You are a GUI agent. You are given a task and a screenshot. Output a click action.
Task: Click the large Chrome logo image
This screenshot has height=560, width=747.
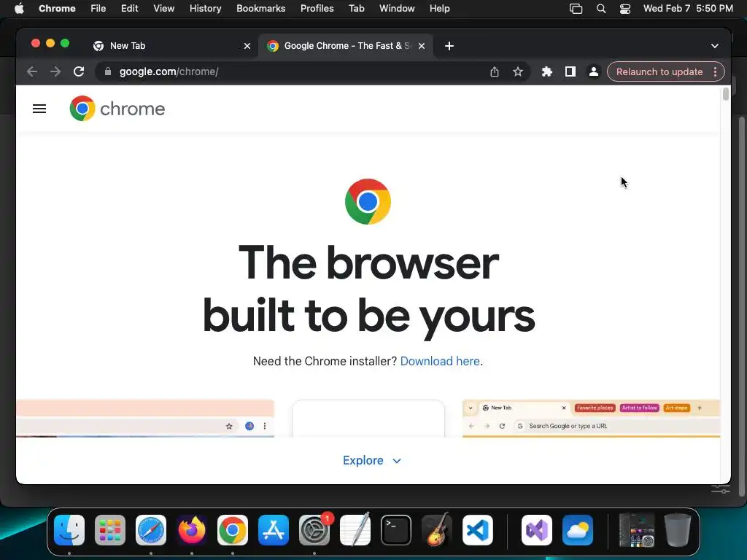[368, 201]
